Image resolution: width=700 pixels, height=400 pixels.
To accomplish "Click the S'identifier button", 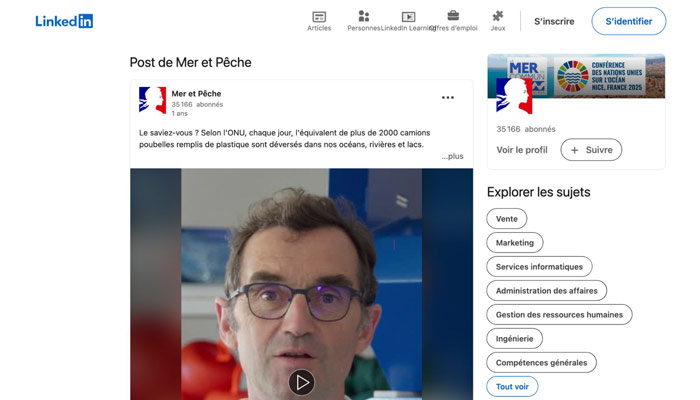I will click(629, 21).
